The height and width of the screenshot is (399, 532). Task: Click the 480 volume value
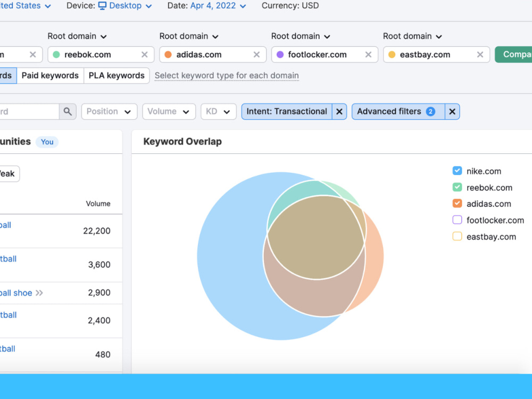tap(103, 354)
